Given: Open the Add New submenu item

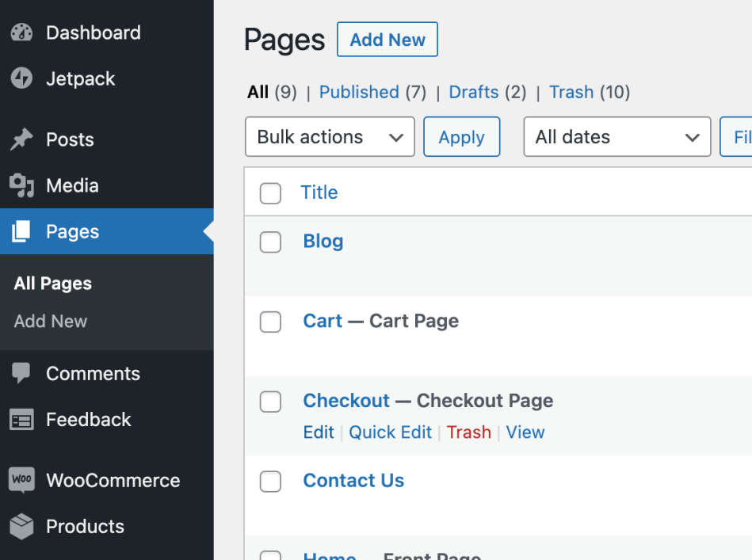Looking at the screenshot, I should pos(51,322).
